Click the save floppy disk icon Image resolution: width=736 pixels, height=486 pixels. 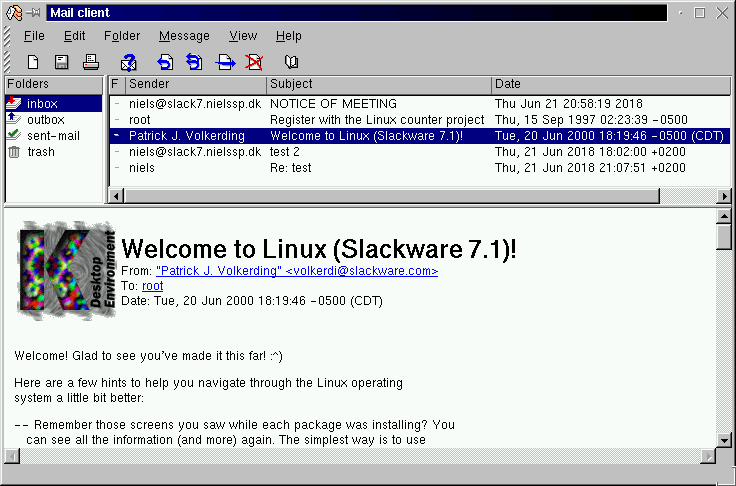point(62,62)
